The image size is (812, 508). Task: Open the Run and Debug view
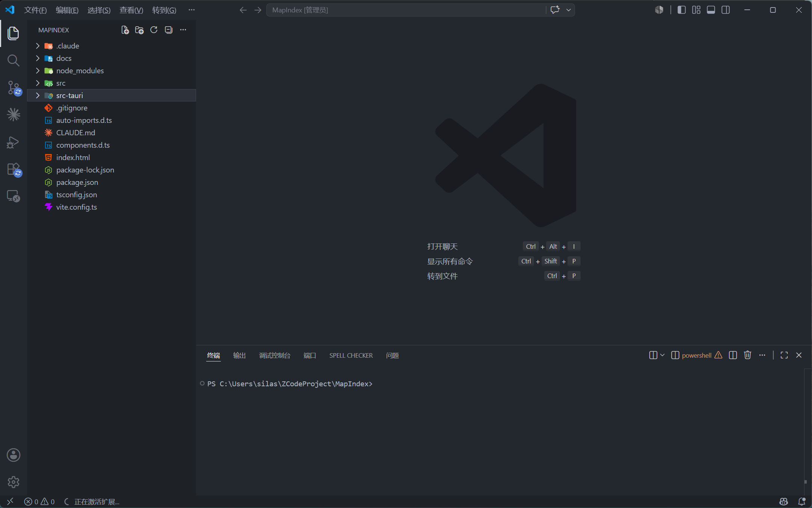click(x=13, y=142)
